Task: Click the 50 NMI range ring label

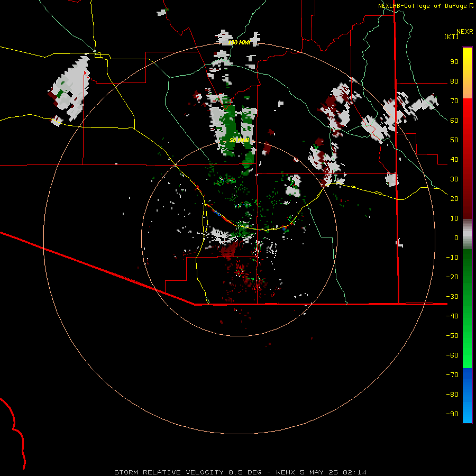Action: (x=239, y=140)
